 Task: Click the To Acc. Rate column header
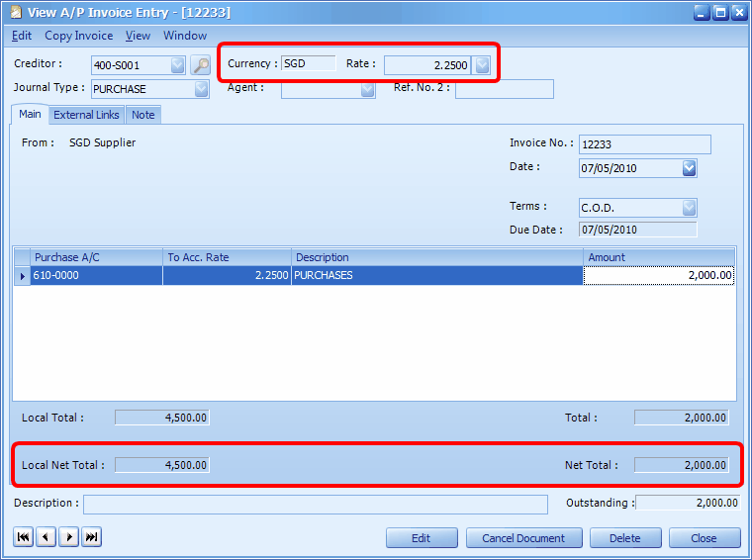point(227,257)
